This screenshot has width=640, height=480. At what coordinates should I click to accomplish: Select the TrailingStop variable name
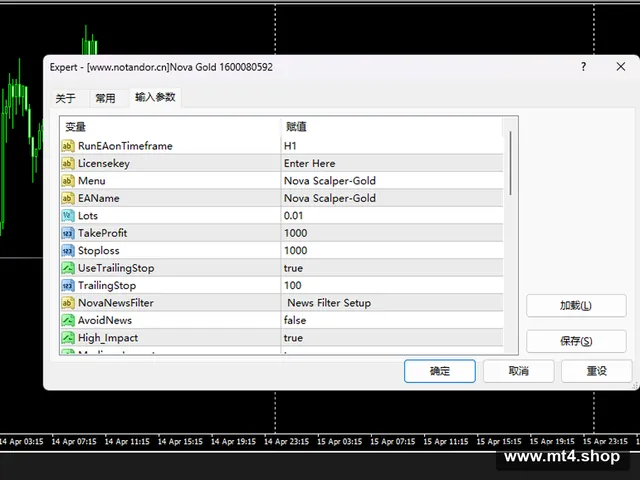pos(107,286)
